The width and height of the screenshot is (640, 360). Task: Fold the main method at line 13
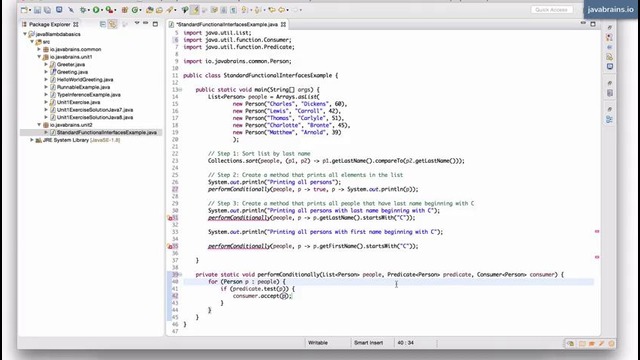click(x=181, y=90)
